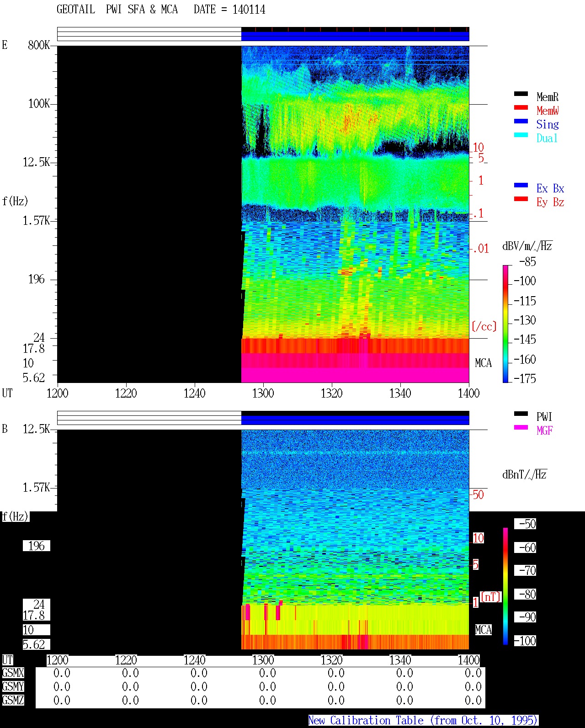Click the MCA label beside the B panel
Screen dimensions: 585x728
tap(483, 630)
